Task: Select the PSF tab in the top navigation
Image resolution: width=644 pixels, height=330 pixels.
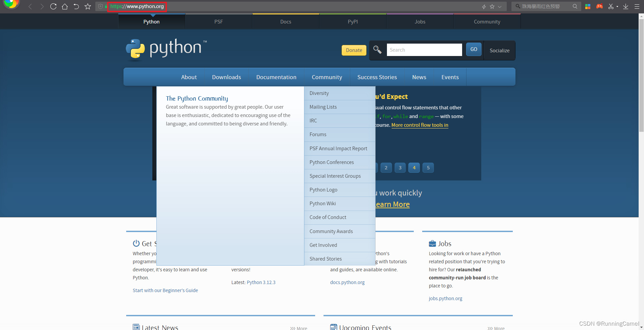Action: point(218,21)
